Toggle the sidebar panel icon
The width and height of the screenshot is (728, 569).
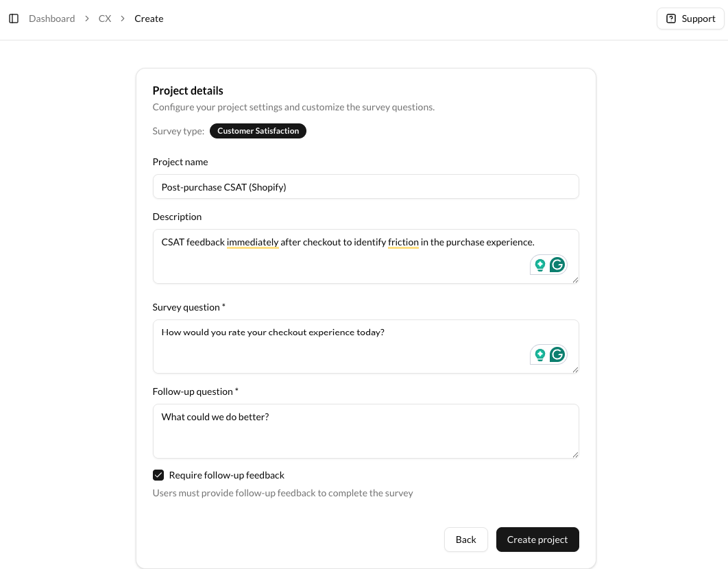tap(14, 19)
